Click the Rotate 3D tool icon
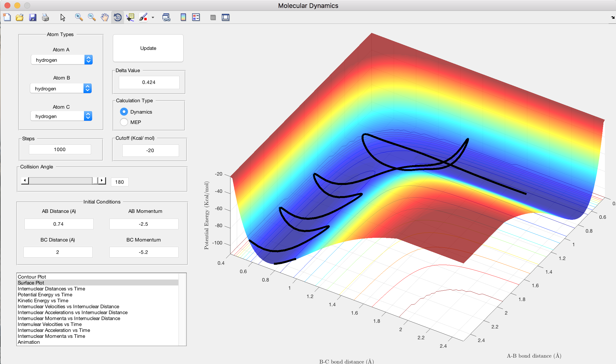The height and width of the screenshot is (364, 616). click(118, 18)
